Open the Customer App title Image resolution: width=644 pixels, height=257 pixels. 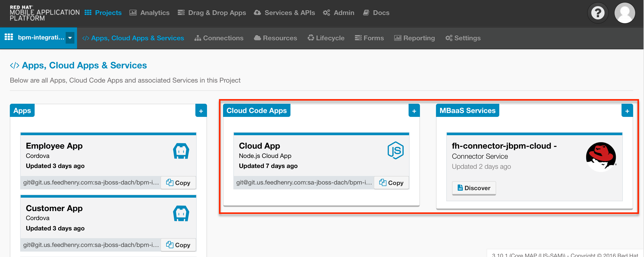[54, 208]
